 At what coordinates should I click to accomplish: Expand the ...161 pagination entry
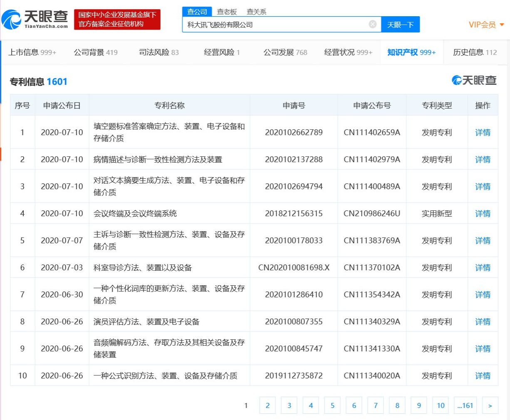465,405
